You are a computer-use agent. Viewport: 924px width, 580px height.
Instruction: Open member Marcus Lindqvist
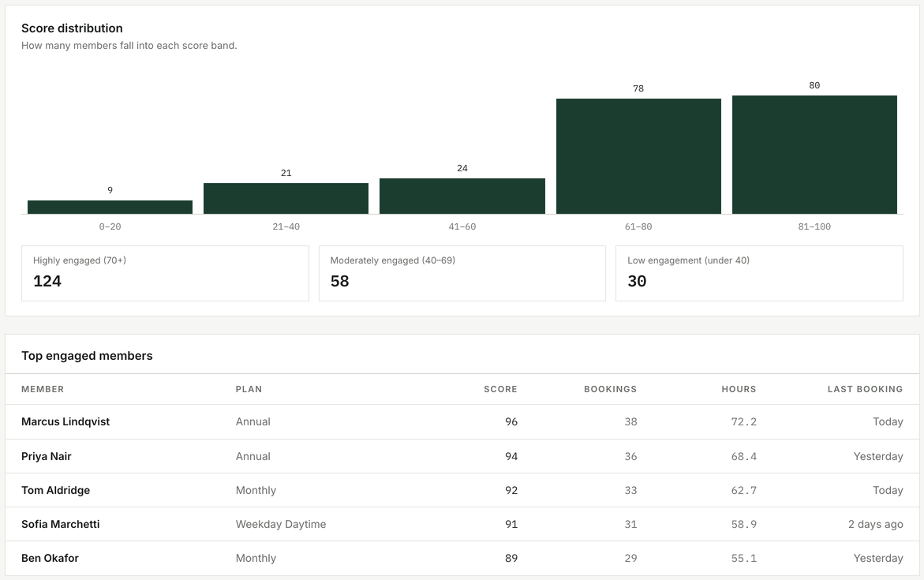65,421
